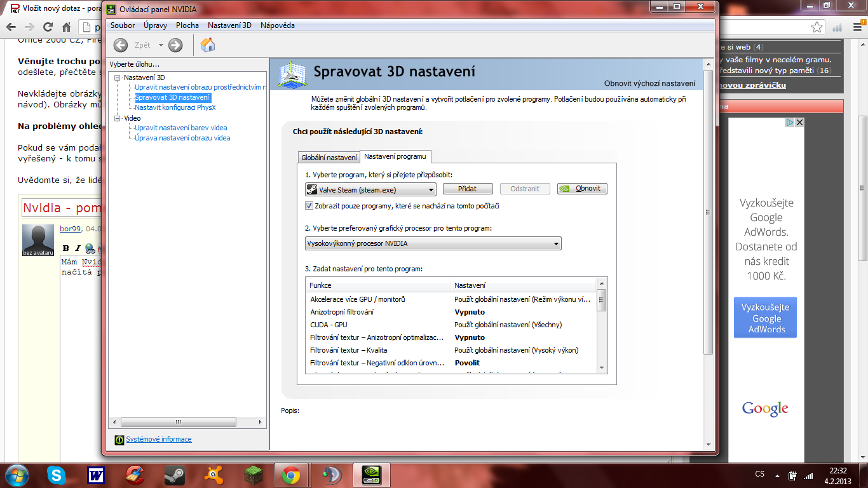The height and width of the screenshot is (488, 868).
Task: Close the Google AdWords ad
Action: (x=799, y=123)
